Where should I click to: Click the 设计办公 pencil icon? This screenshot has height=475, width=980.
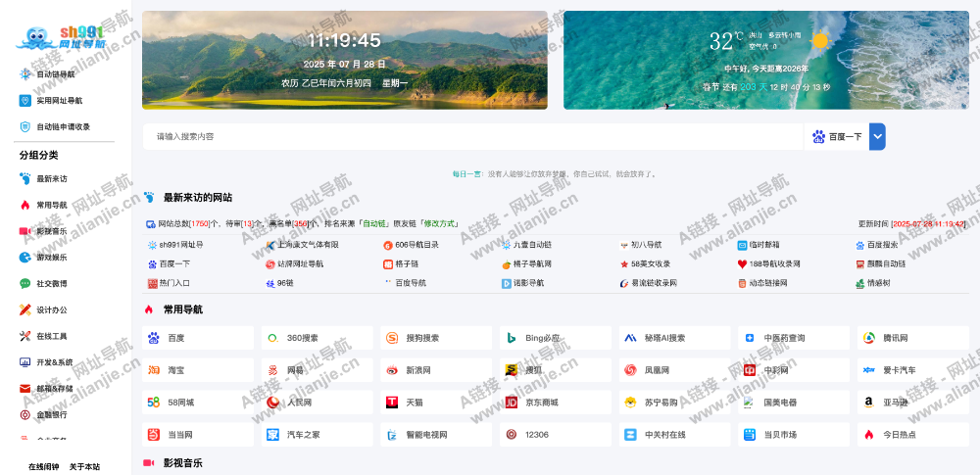click(25, 309)
